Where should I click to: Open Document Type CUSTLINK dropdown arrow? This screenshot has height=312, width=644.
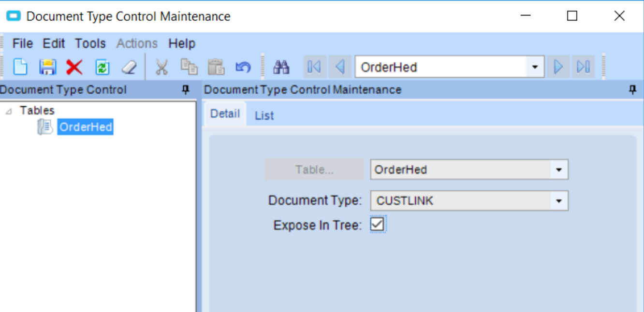tap(559, 201)
